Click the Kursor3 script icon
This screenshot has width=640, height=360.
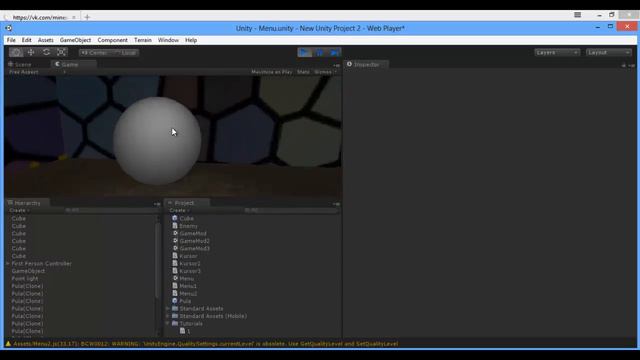tap(175, 271)
